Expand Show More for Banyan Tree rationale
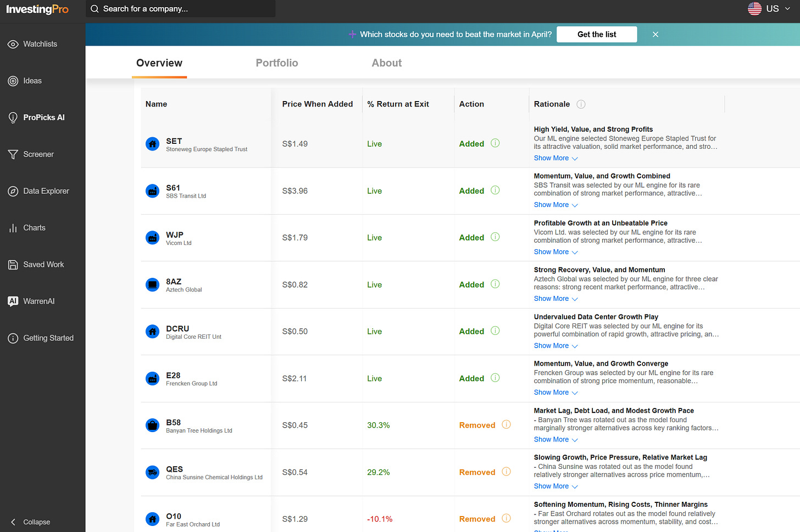Viewport: 800px width, 532px height. point(555,440)
